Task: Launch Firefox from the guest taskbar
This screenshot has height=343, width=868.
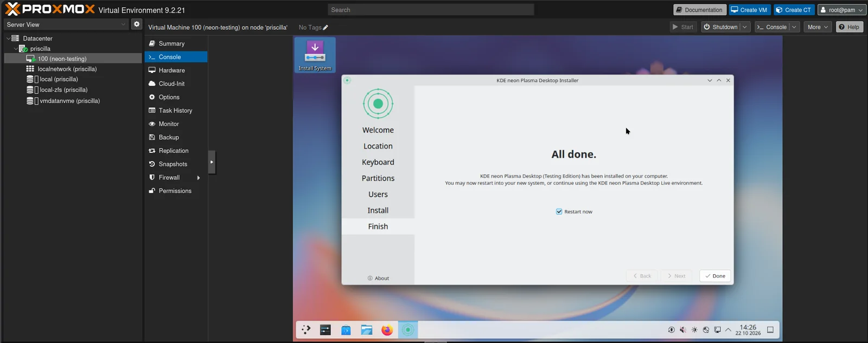Action: coord(387,329)
